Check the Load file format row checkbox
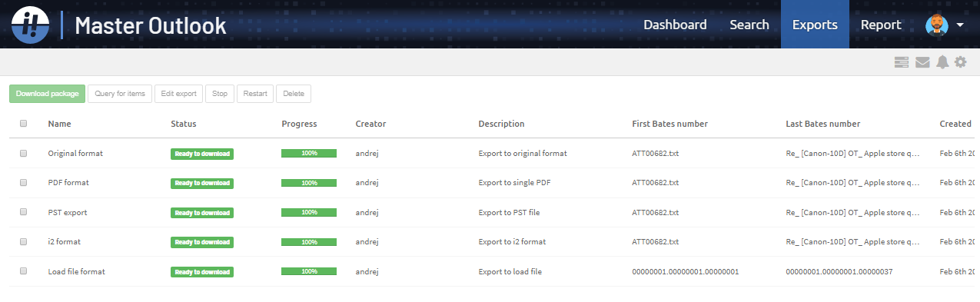This screenshot has height=302, width=980. click(24, 271)
